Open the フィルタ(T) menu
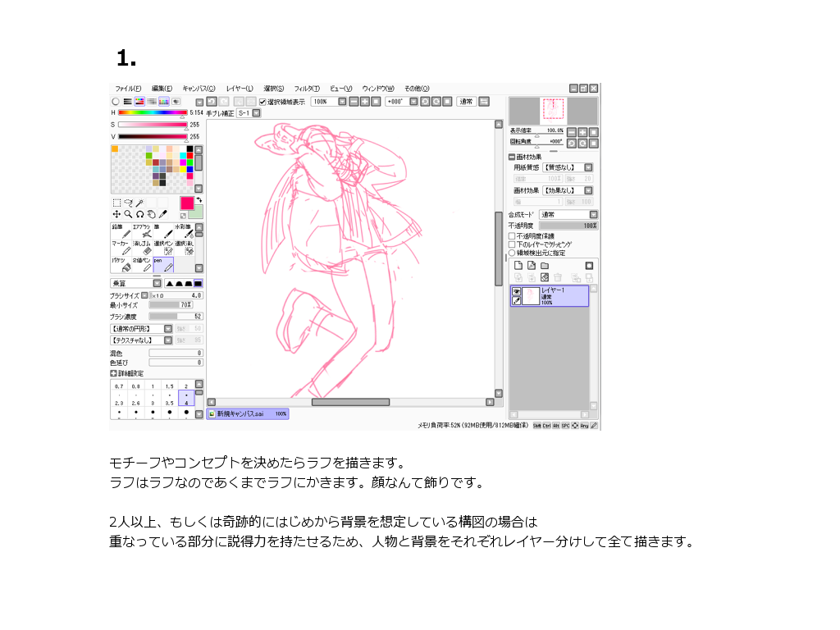The width and height of the screenshot is (840, 630). tap(306, 89)
